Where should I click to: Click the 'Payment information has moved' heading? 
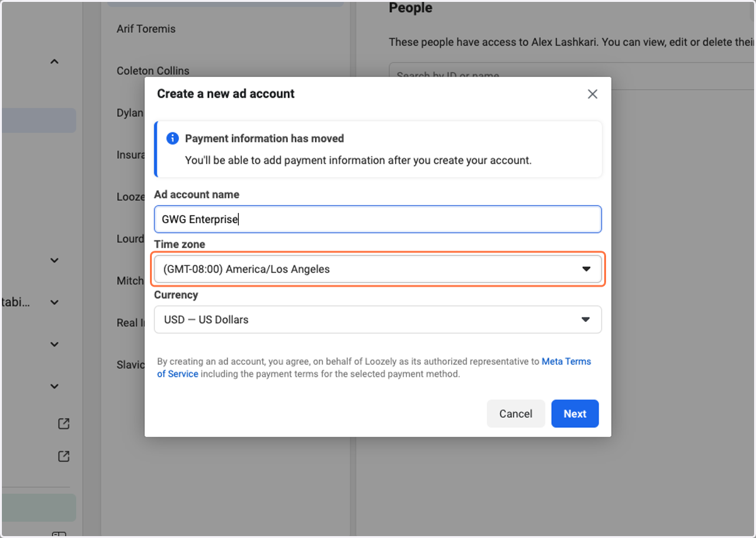pyautogui.click(x=265, y=139)
